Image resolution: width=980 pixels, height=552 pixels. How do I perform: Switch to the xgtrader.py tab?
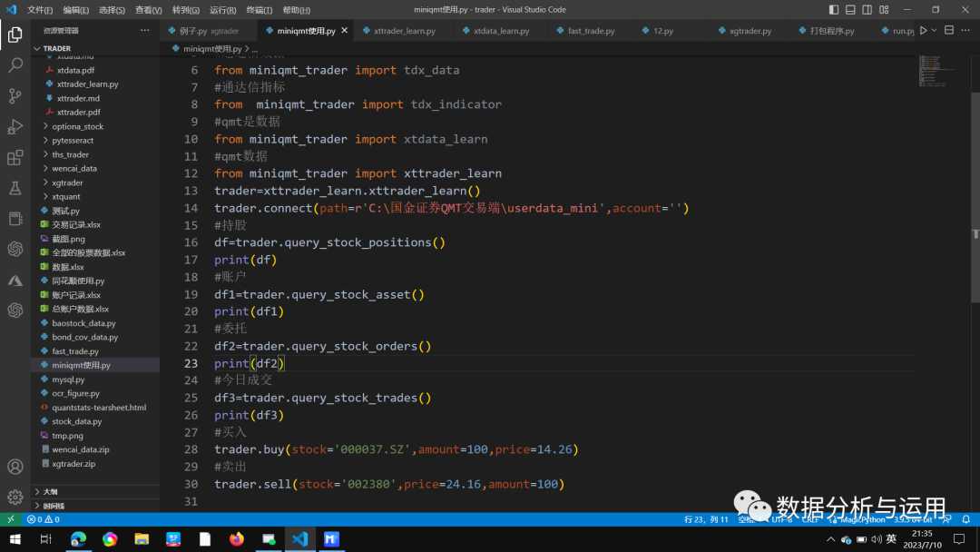point(750,31)
